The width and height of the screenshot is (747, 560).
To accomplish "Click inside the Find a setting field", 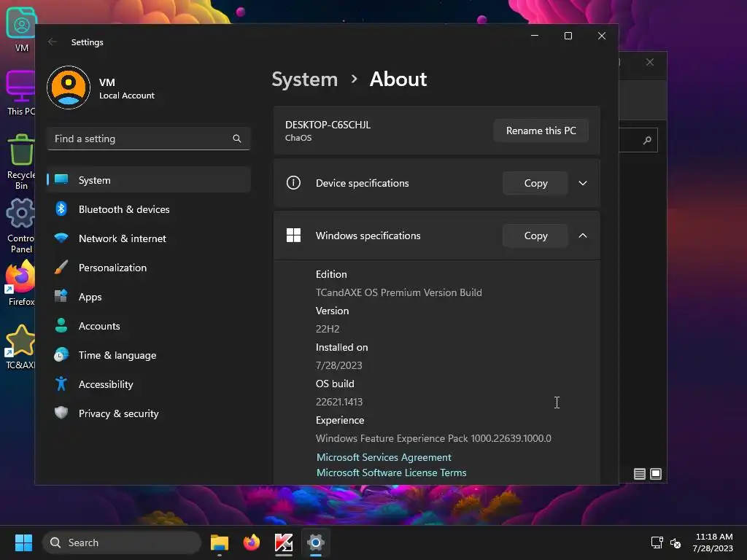I will point(149,139).
